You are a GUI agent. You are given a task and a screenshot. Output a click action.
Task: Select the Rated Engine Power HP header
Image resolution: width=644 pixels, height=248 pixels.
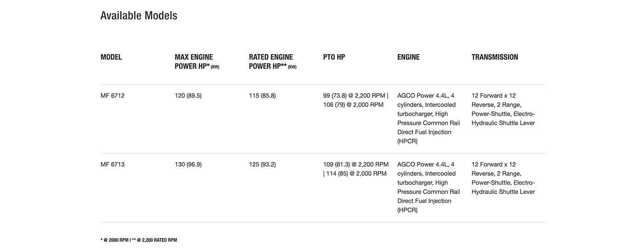[272, 62]
